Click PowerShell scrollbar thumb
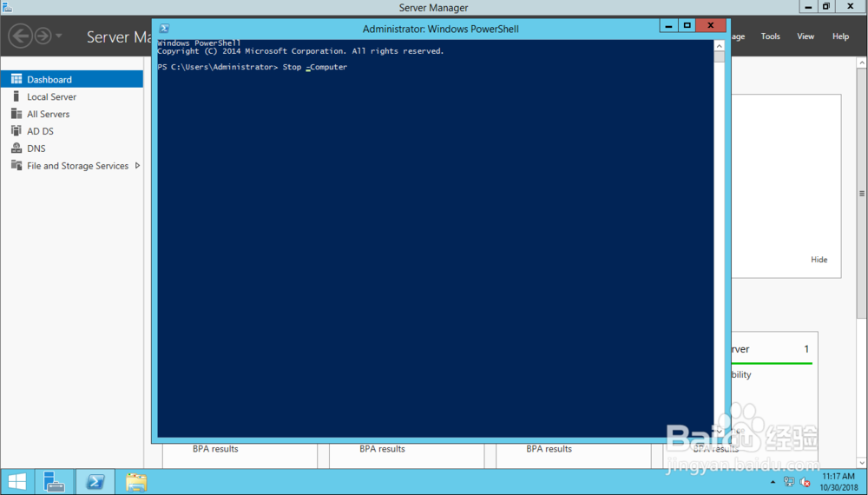 tap(719, 57)
